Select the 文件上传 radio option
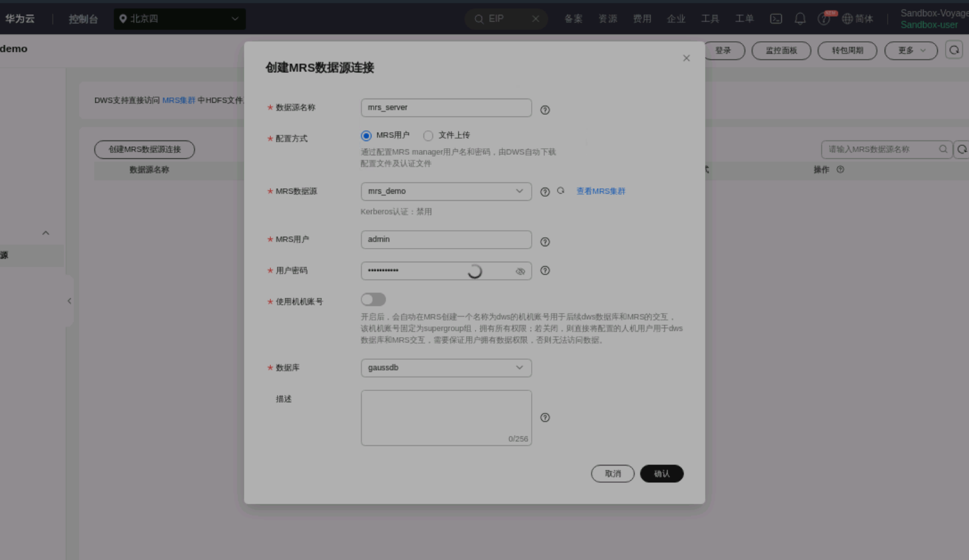The height and width of the screenshot is (560, 969). pos(428,136)
